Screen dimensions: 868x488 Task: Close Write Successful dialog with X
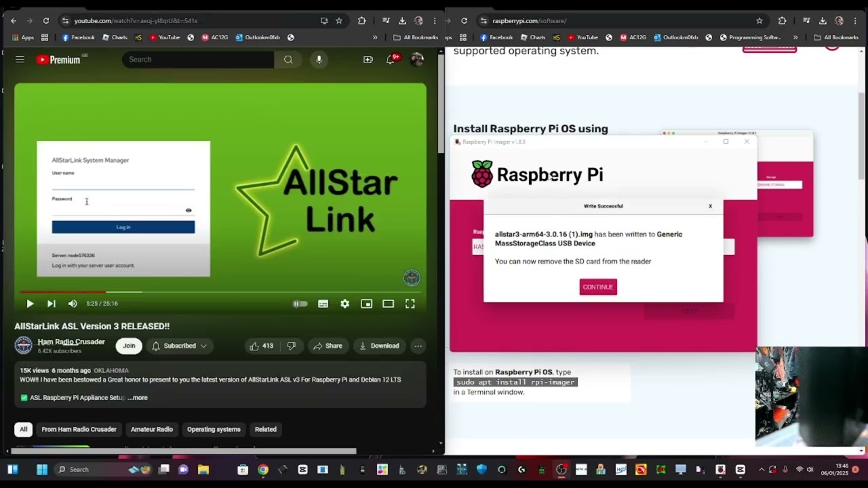pyautogui.click(x=710, y=206)
